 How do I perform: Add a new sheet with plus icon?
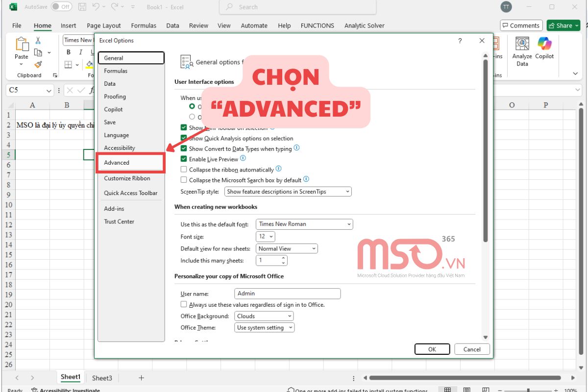tap(141, 378)
